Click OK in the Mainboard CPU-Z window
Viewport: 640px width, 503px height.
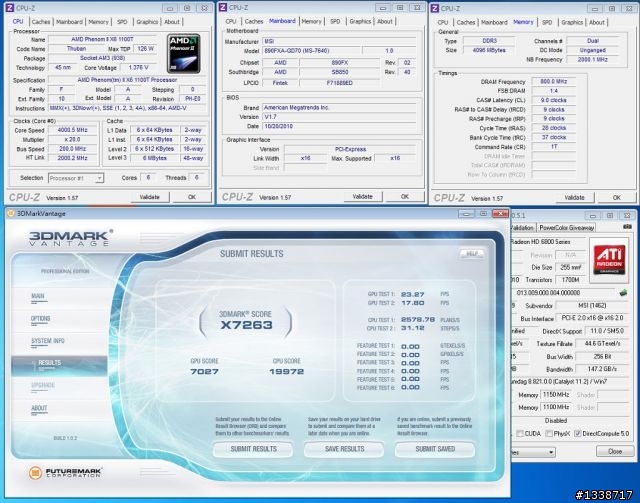click(405, 197)
